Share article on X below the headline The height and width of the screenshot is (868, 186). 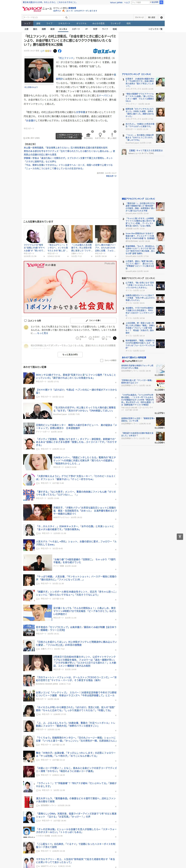[55, 51]
